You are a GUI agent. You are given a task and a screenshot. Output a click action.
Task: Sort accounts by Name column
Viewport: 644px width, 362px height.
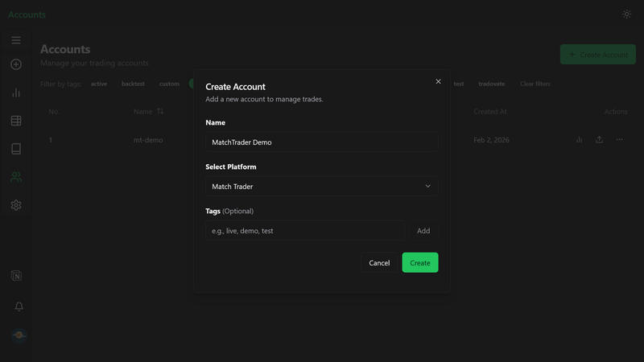coord(148,112)
